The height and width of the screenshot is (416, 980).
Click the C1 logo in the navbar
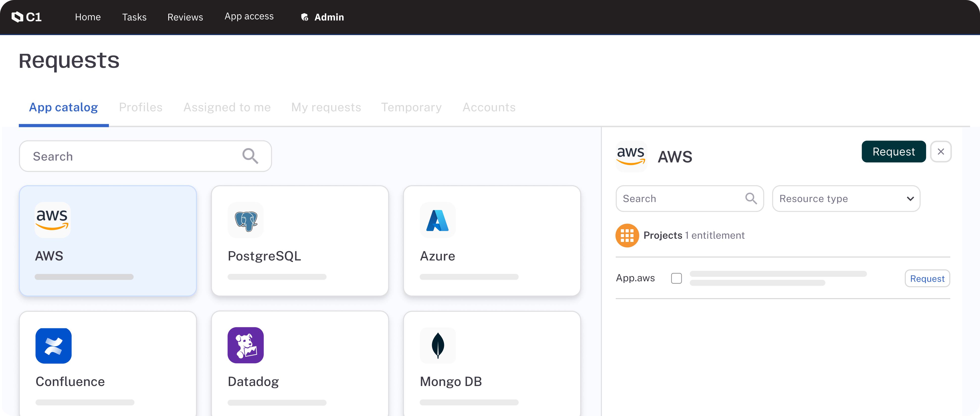pos(27,17)
